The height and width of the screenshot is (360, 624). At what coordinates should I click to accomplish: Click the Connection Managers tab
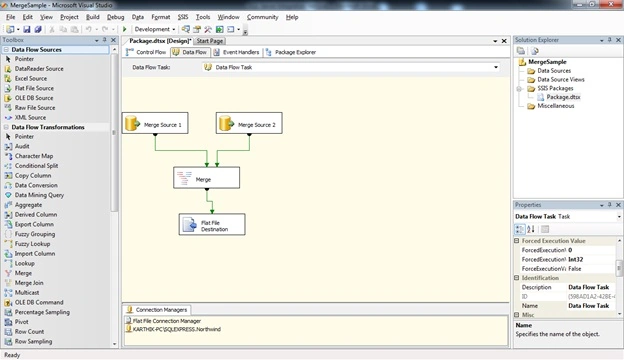click(157, 309)
